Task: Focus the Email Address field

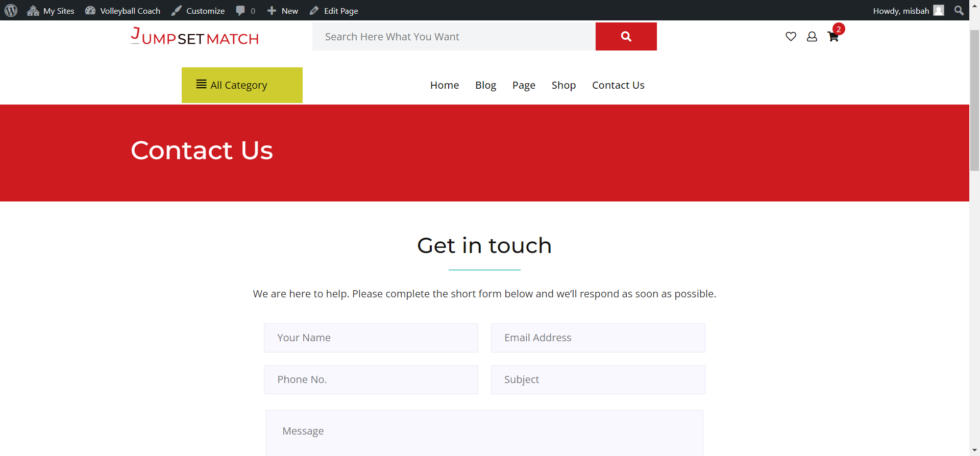Action: (x=598, y=338)
